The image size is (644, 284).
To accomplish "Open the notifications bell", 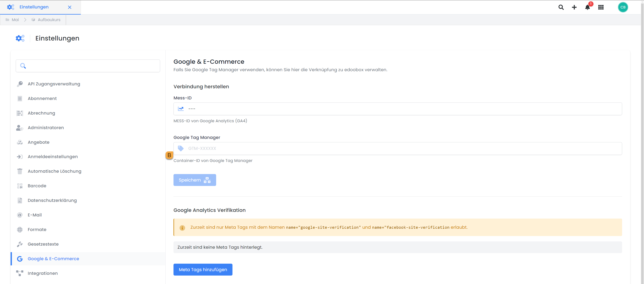I will coord(588,7).
